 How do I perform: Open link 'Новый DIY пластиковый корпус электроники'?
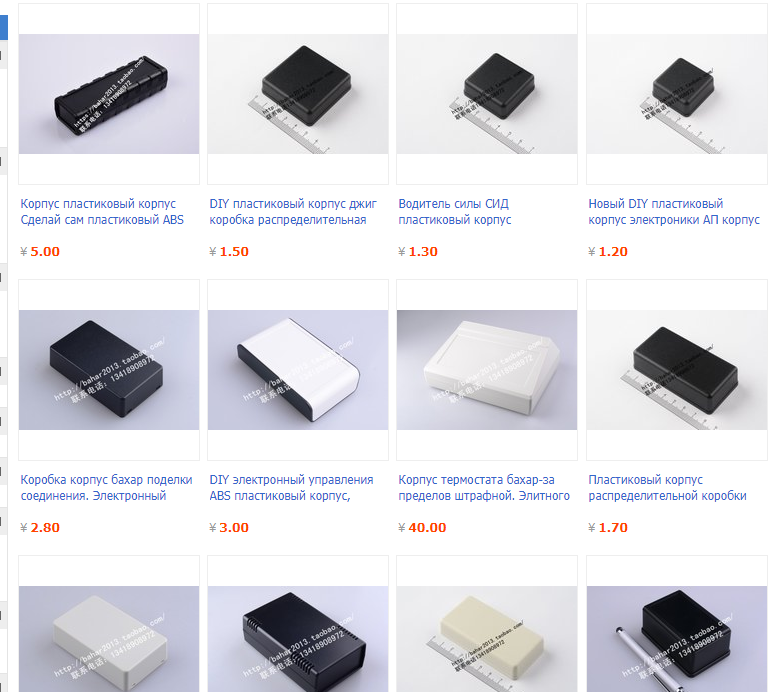(x=674, y=212)
